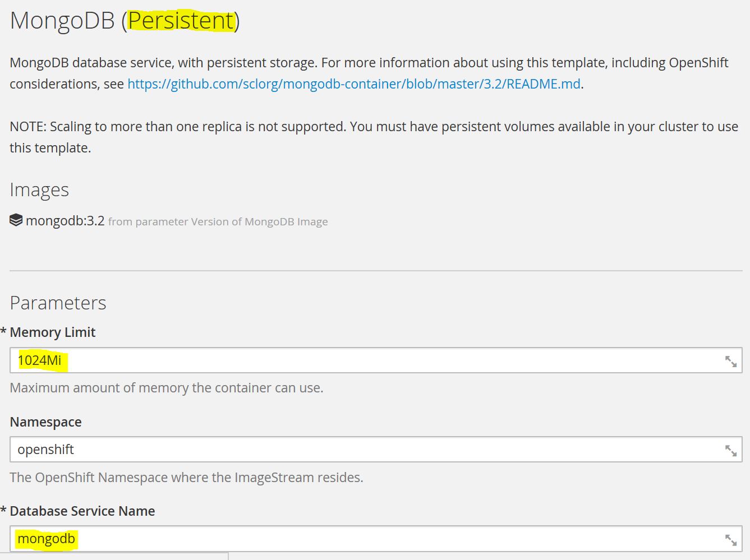Click the Images section heading
The image size is (750, 560).
click(x=39, y=190)
